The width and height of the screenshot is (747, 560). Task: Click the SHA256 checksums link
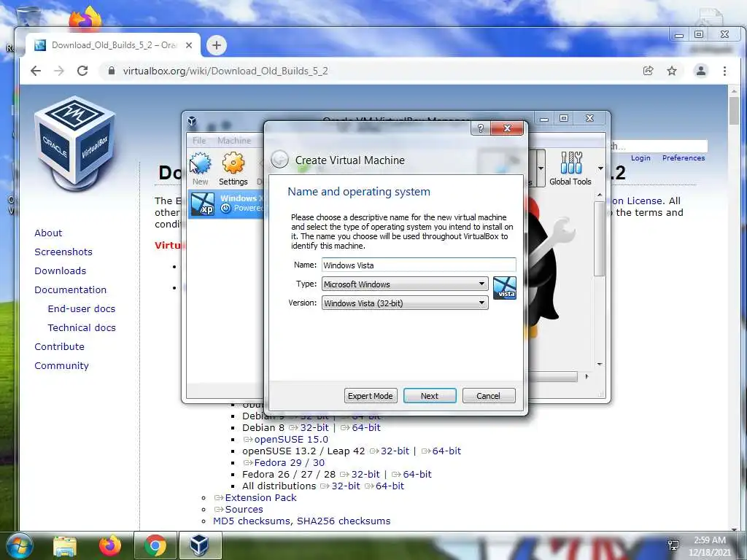point(344,521)
